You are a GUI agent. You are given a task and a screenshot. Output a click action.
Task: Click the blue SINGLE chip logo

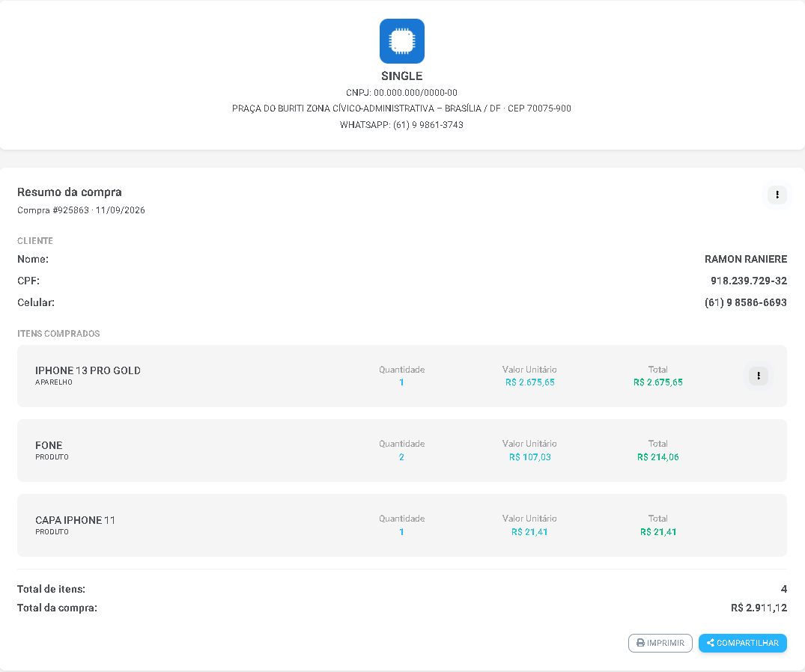click(402, 41)
